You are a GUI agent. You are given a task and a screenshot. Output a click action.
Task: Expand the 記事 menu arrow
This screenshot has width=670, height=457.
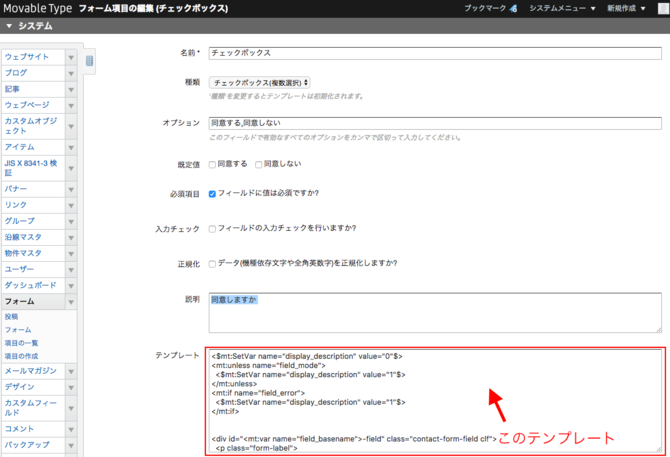tap(71, 90)
